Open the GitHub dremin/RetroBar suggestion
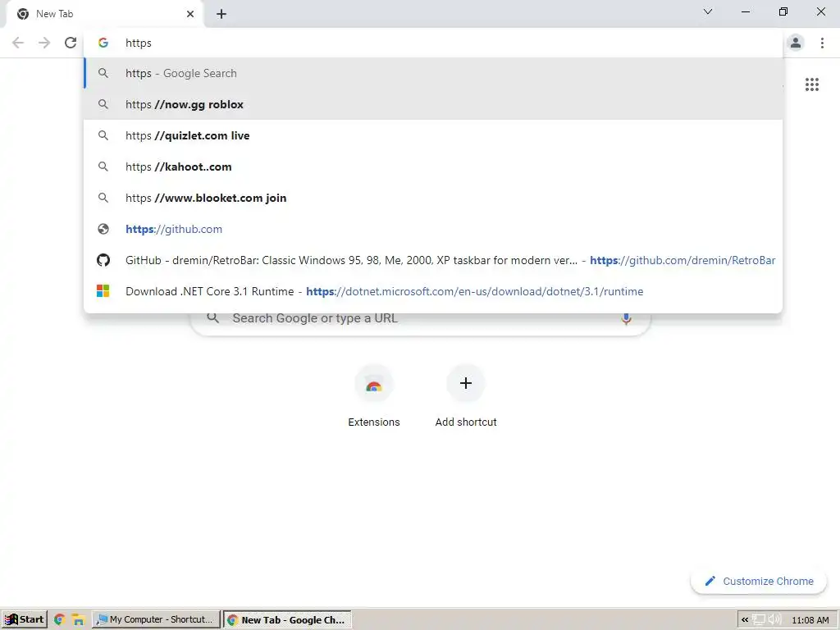This screenshot has width=840, height=630. coord(433,260)
